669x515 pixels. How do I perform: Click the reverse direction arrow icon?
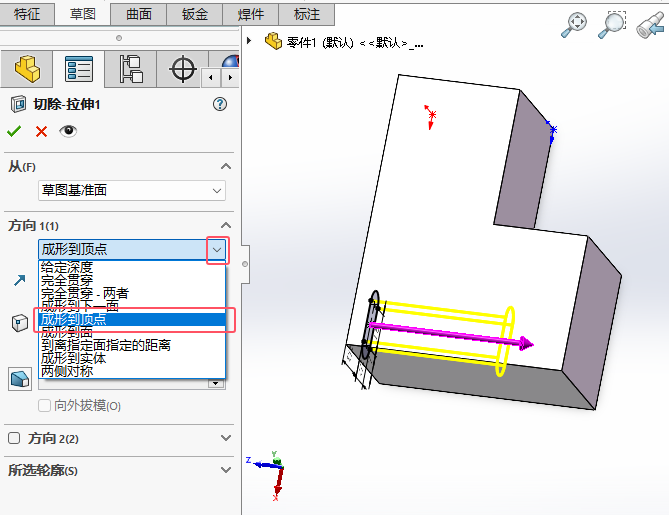(x=20, y=280)
